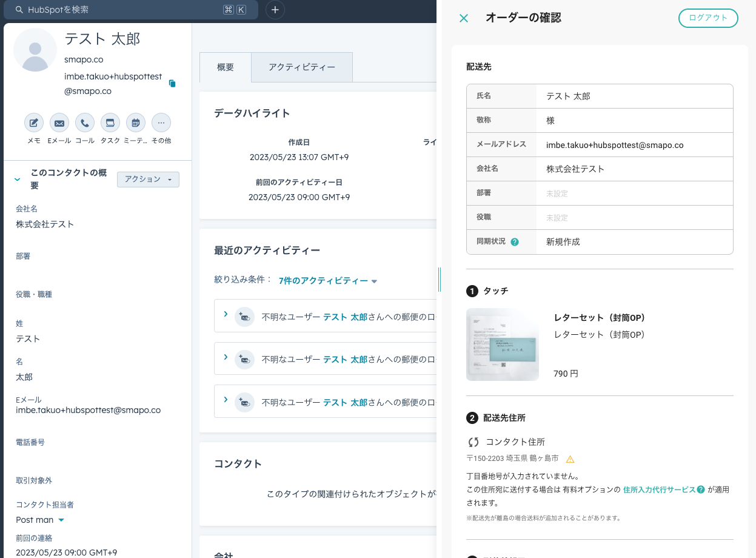Screen dimensions: 756x558
Task: Click the 〒150-2203 埼玉県 鶴ヶ島市 address text
Action: point(513,459)
